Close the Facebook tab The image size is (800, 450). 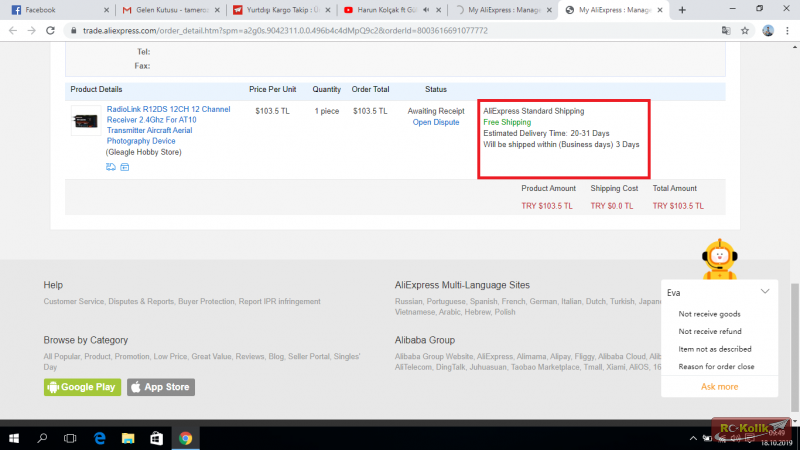106,10
